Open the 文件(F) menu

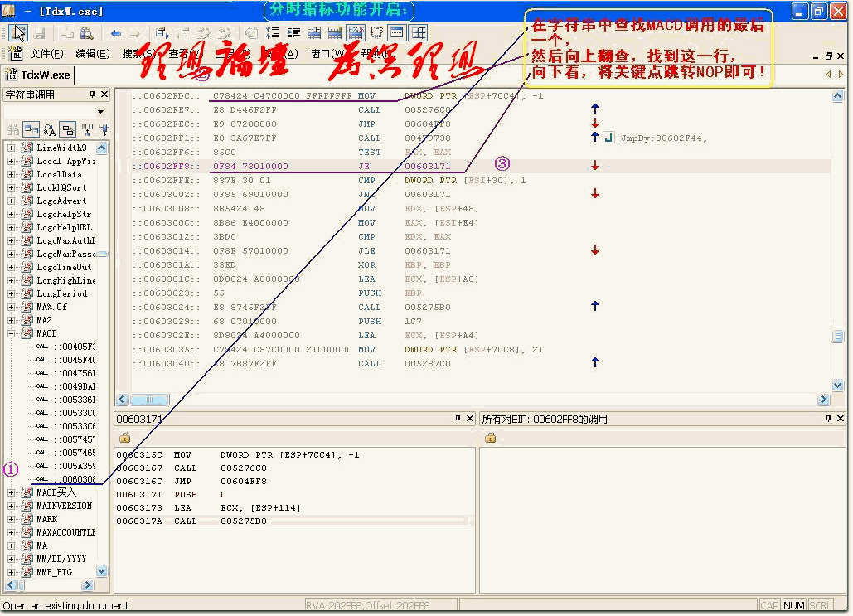point(46,53)
